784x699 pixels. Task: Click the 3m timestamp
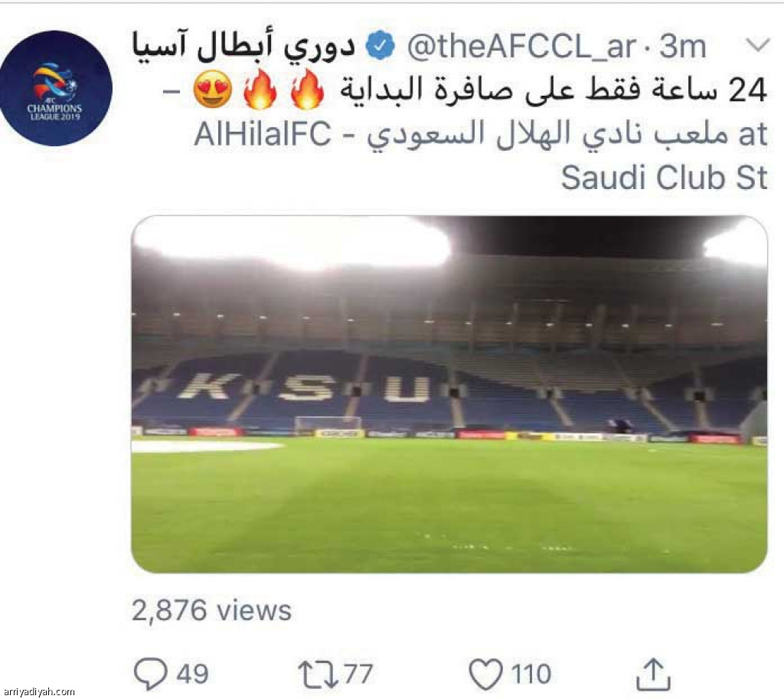[682, 47]
